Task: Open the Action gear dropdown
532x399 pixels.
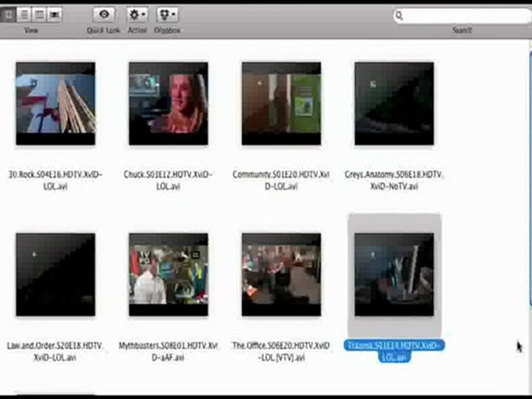Action: coord(137,14)
